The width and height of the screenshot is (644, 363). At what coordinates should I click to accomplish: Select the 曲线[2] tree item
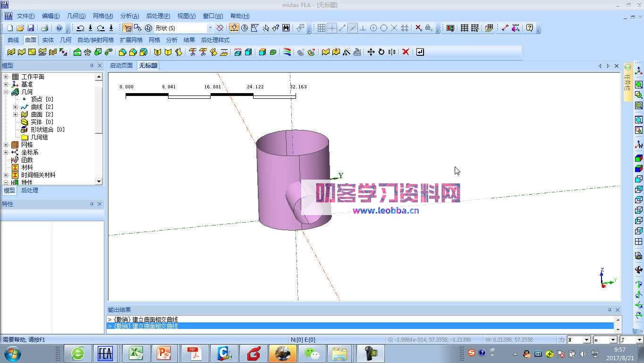[41, 106]
